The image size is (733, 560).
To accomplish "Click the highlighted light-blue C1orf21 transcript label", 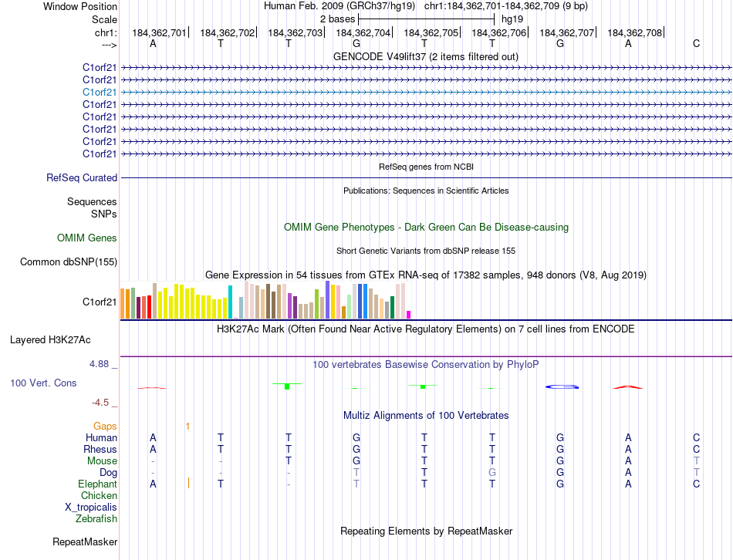I will pos(100,92).
